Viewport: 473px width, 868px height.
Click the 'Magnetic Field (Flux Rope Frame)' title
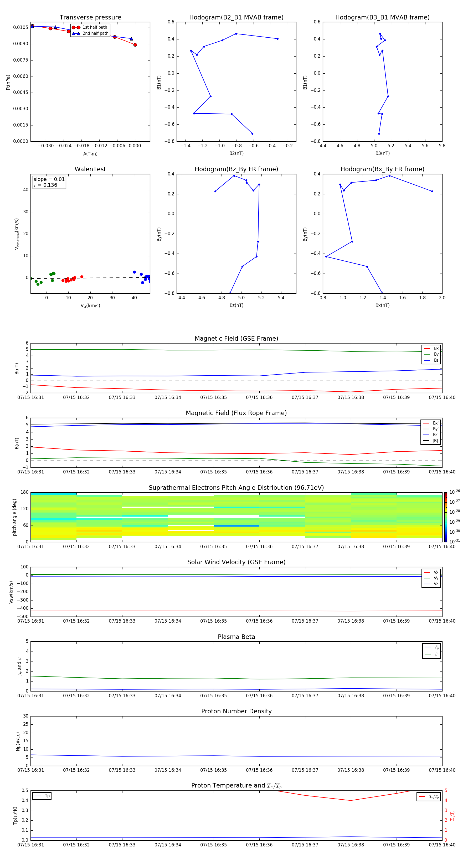pyautogui.click(x=236, y=413)
